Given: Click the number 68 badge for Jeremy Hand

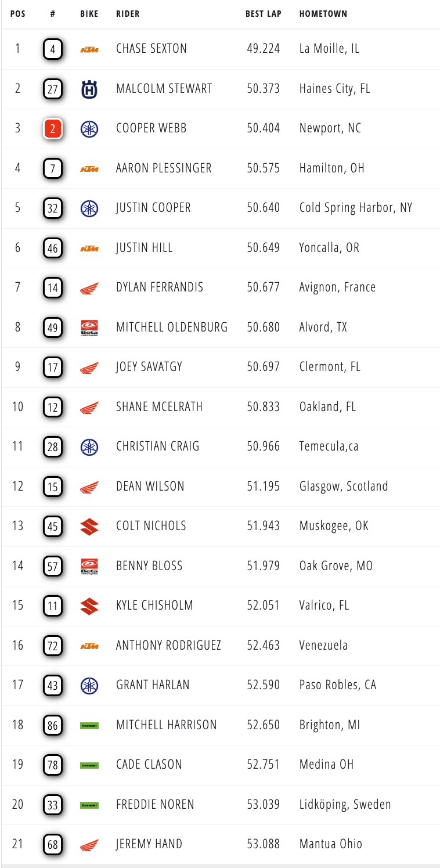Looking at the screenshot, I should pyautogui.click(x=52, y=844).
